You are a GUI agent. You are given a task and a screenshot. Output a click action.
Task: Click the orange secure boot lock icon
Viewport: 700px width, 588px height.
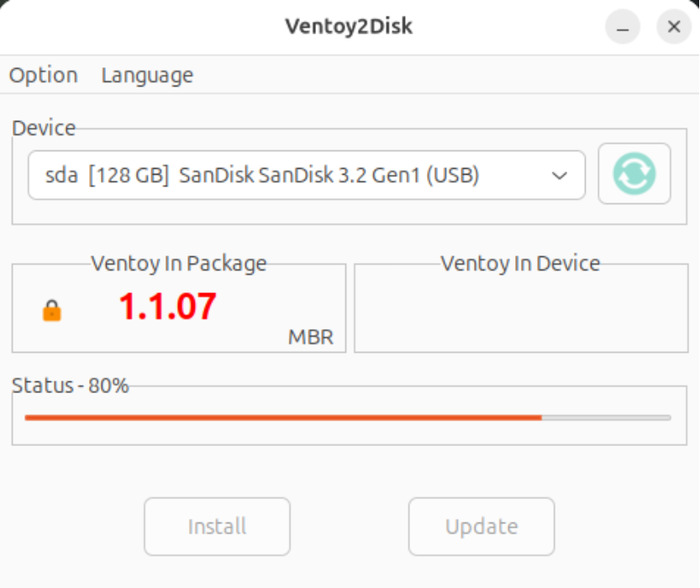tap(52, 312)
